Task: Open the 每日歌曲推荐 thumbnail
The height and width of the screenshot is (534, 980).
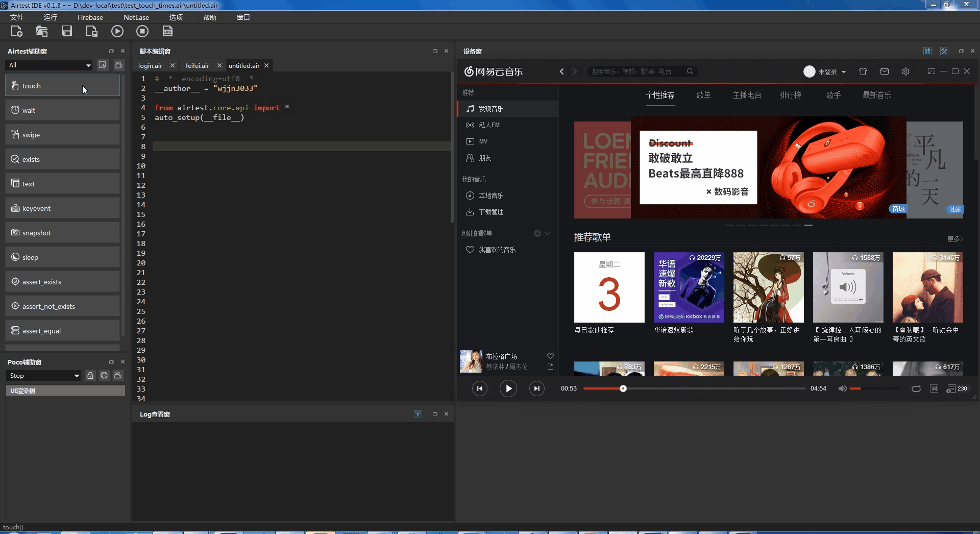Action: point(609,287)
